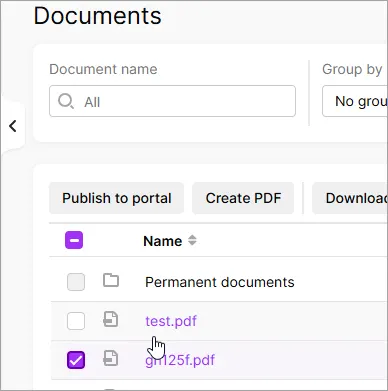Click the file icon beside test.pdf

[x=111, y=319]
